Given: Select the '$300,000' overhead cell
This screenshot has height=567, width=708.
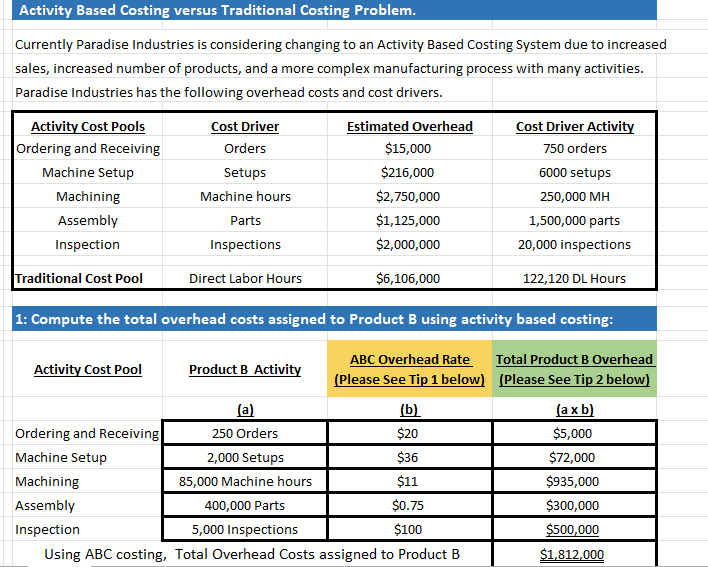Looking at the screenshot, I should [574, 505].
